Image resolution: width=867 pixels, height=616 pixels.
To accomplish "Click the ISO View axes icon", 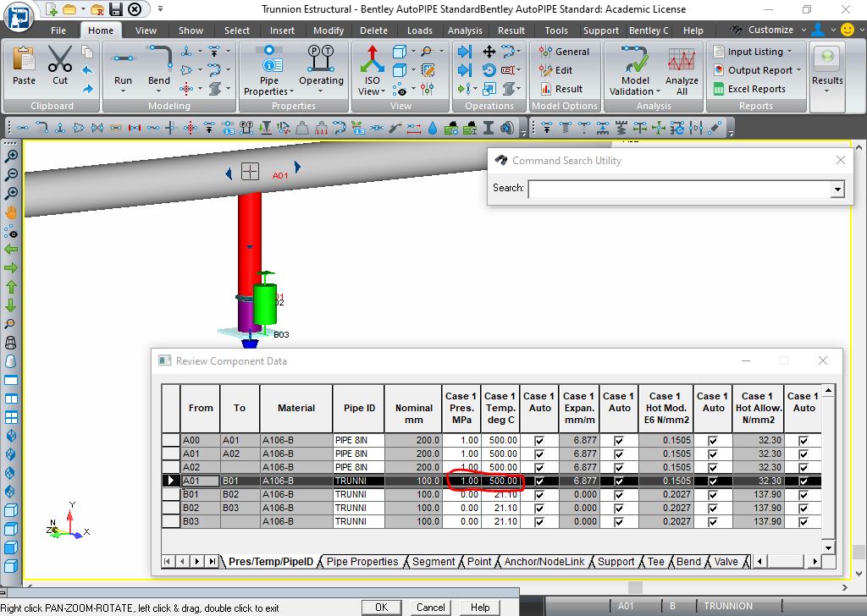I will click(x=373, y=60).
